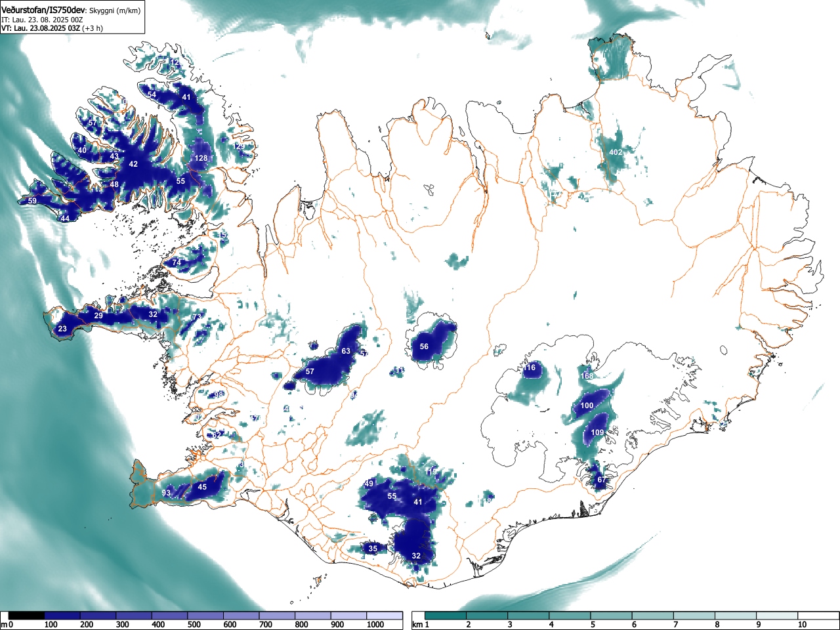Click the '1000' label on the metre legend
Viewport: 840px width, 630px height.
[x=375, y=625]
